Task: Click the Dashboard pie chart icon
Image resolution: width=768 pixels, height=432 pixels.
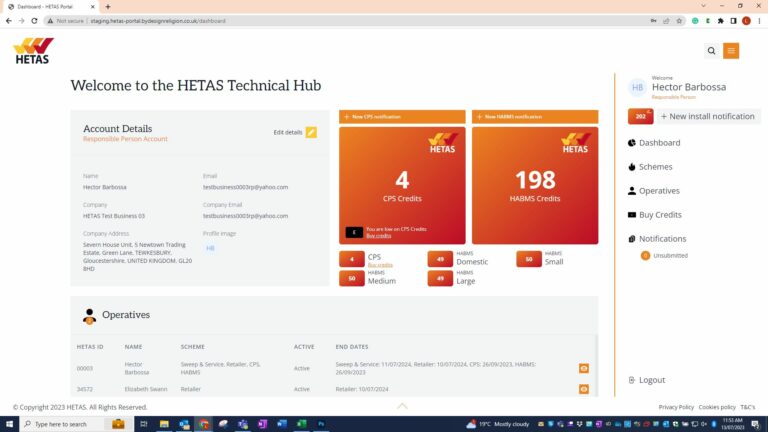Action: point(632,143)
